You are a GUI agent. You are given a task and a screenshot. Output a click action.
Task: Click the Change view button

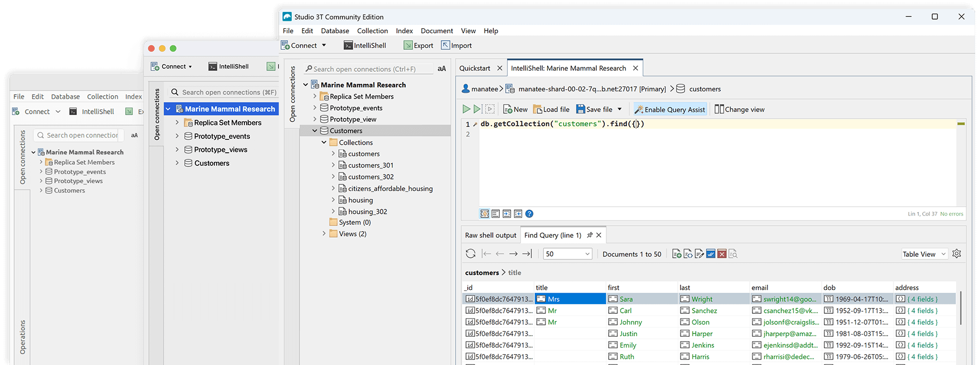pos(739,109)
